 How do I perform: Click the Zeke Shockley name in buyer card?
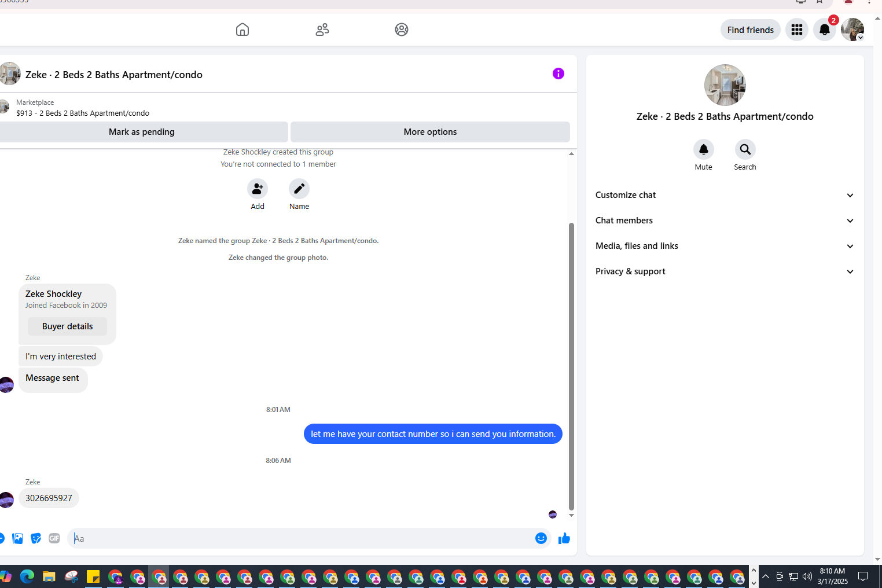pyautogui.click(x=53, y=294)
